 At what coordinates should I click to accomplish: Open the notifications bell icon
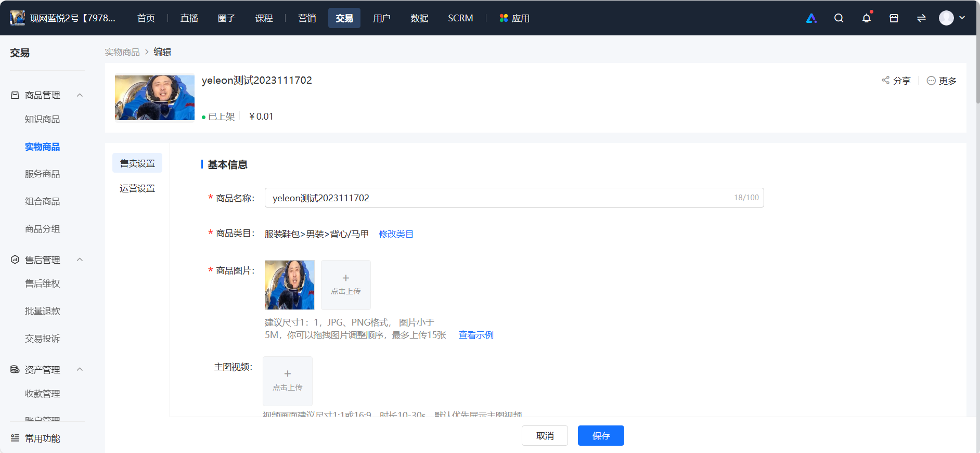[x=866, y=18]
